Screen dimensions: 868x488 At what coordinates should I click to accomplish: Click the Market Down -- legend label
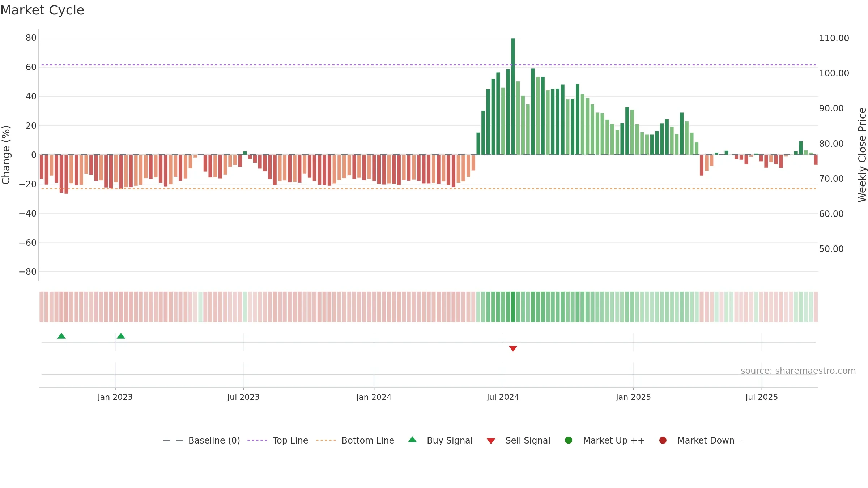[710, 440]
